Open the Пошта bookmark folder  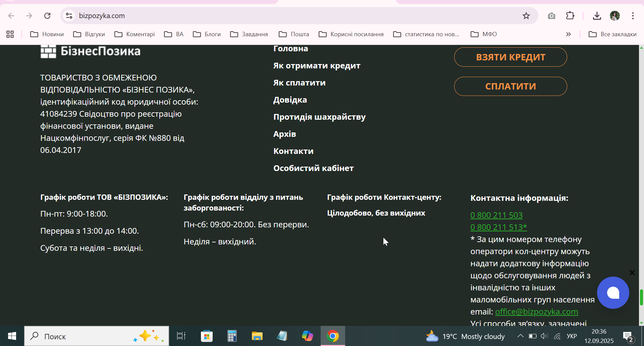tap(294, 34)
